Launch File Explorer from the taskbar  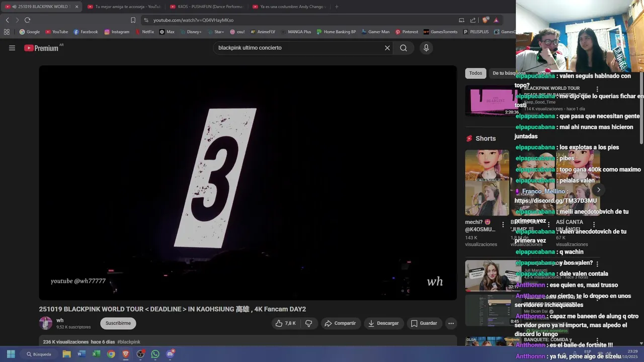point(66,354)
